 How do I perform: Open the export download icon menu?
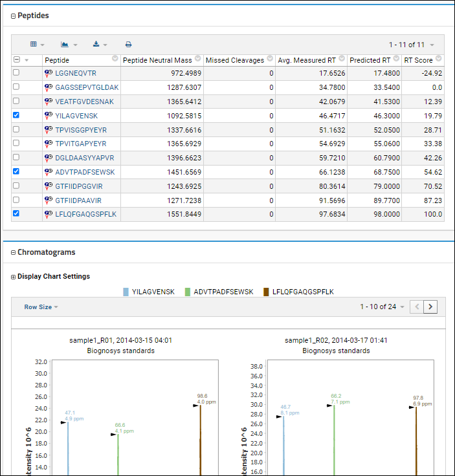pyautogui.click(x=100, y=45)
